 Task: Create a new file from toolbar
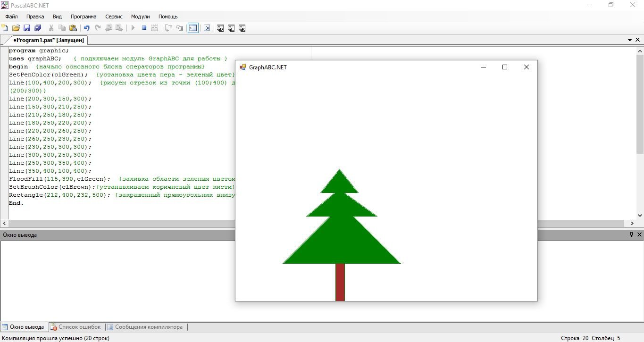(x=5, y=28)
